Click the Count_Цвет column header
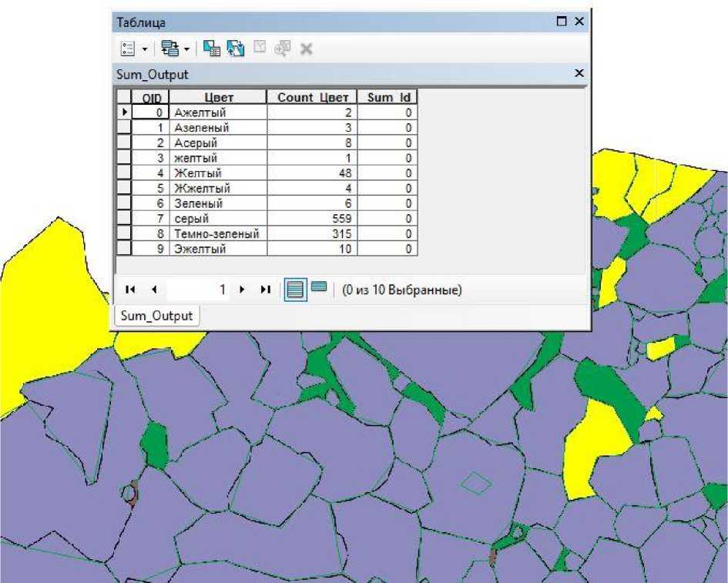 pyautogui.click(x=312, y=97)
